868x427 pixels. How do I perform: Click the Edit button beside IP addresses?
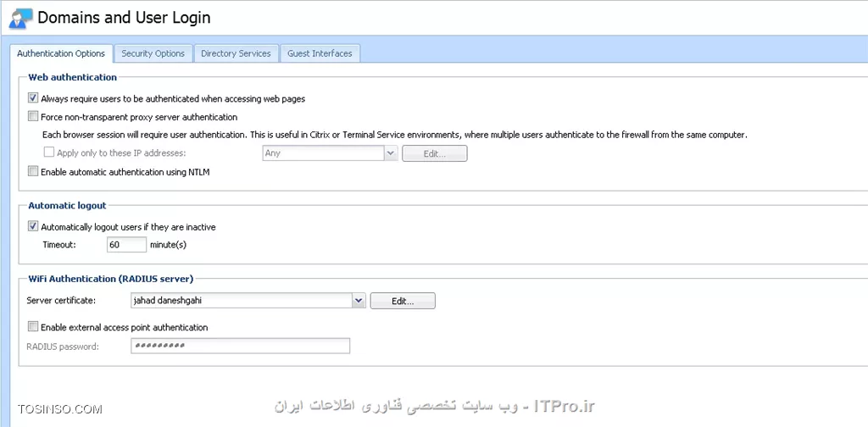point(435,153)
